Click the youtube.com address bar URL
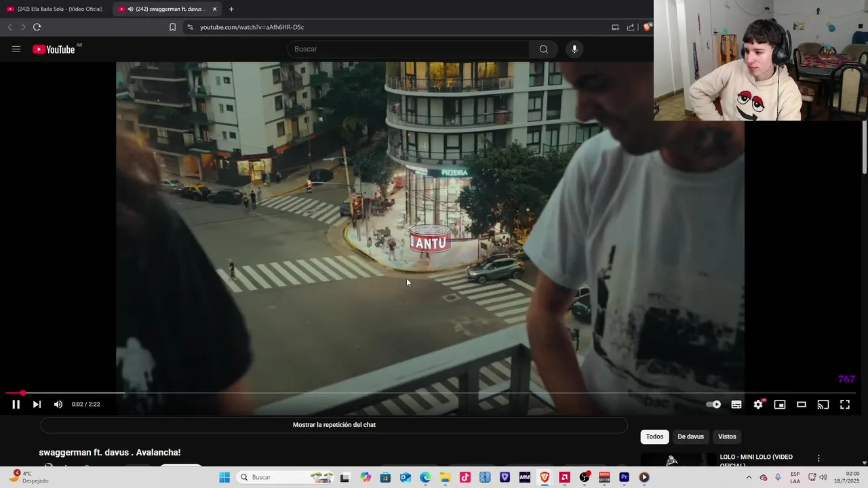Image resolution: width=868 pixels, height=488 pixels. [252, 27]
